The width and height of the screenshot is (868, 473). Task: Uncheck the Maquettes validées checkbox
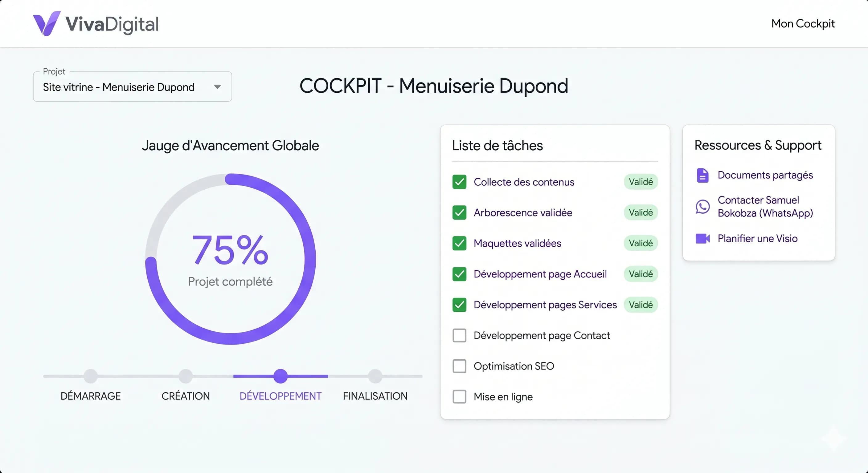[x=459, y=243]
